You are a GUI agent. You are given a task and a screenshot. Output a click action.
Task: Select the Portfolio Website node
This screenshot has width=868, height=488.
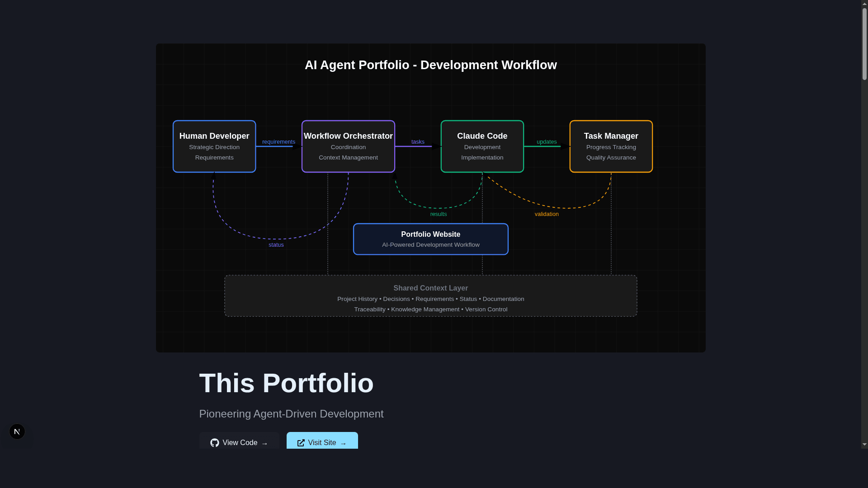pos(430,239)
